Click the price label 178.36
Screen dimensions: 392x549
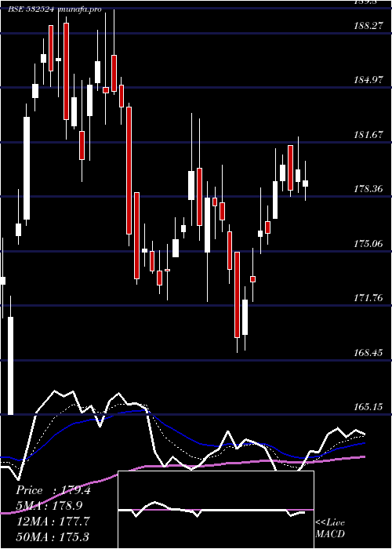tap(368, 189)
